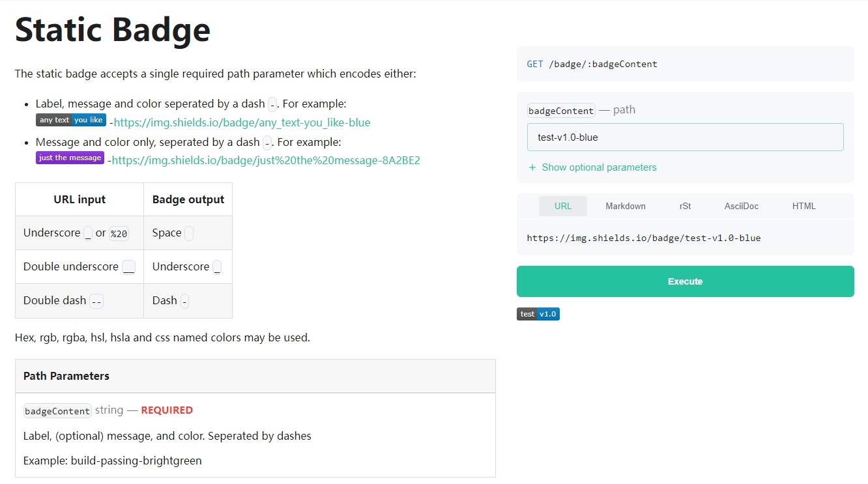
Task: Switch to the Markdown tab
Action: click(625, 206)
